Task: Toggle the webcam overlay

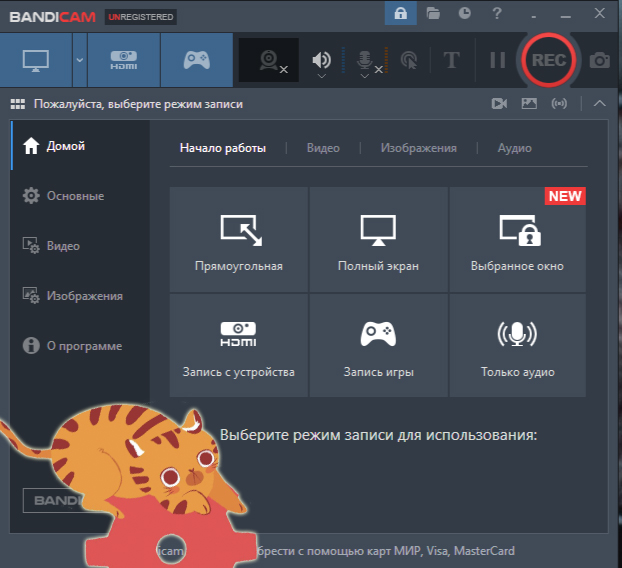Action: pyautogui.click(x=268, y=60)
